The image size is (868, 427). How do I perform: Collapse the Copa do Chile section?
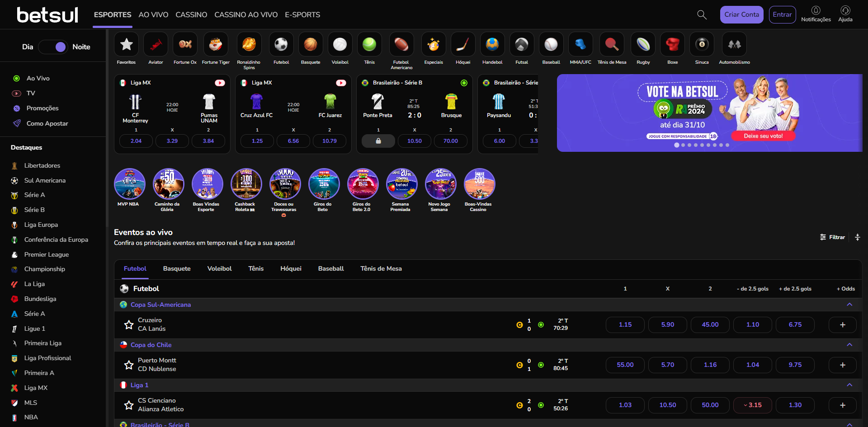(x=849, y=345)
